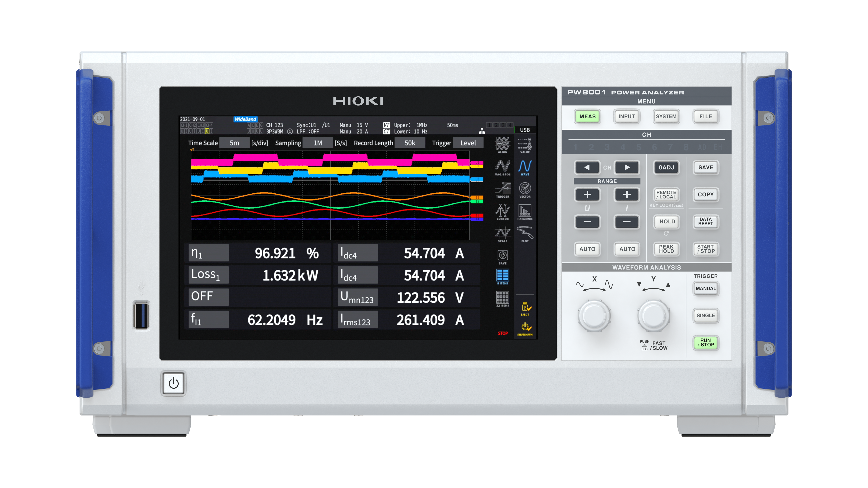
Task: Change the OFF display item slot
Action: [x=209, y=297]
